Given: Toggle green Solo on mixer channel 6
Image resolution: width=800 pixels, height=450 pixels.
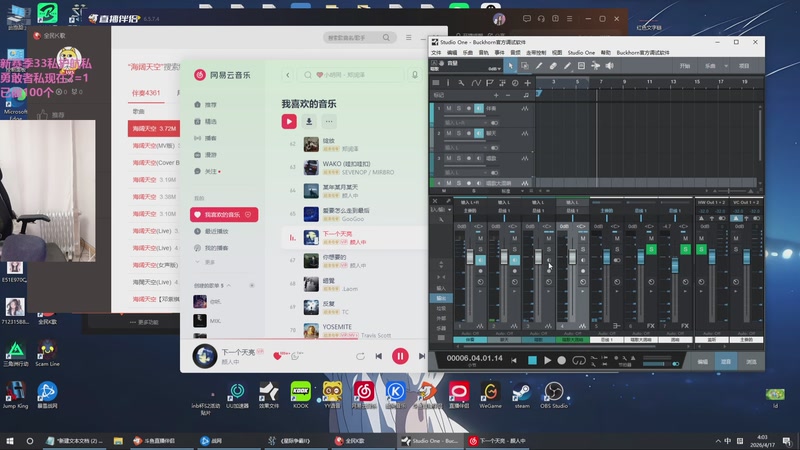Looking at the screenshot, I should click(651, 249).
